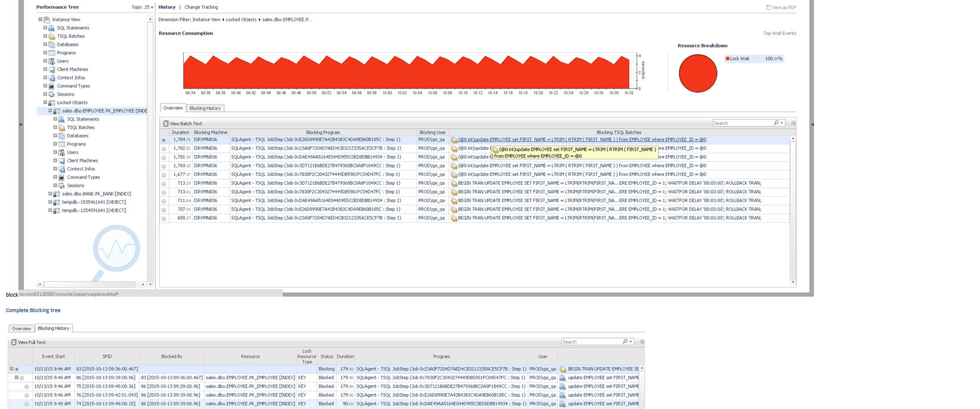This screenshot has height=409, width=980.
Task: Click the View Batch Text document icon
Action: pos(166,124)
